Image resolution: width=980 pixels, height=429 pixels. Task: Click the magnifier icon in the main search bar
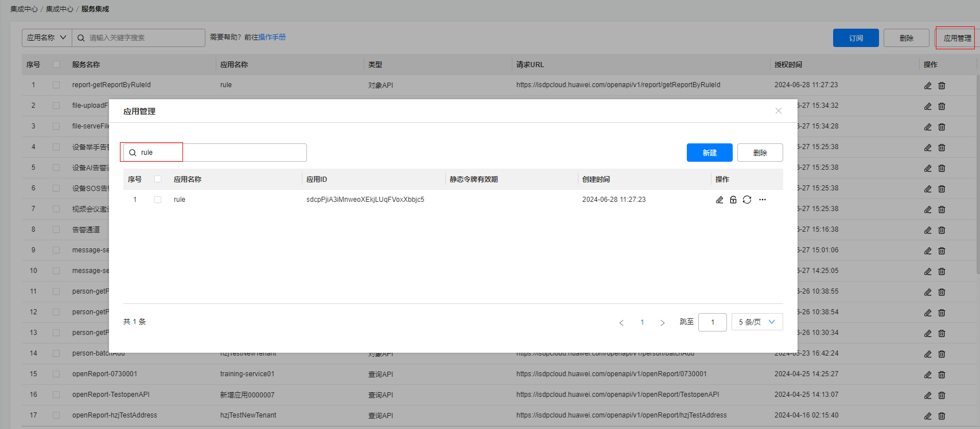(81, 38)
